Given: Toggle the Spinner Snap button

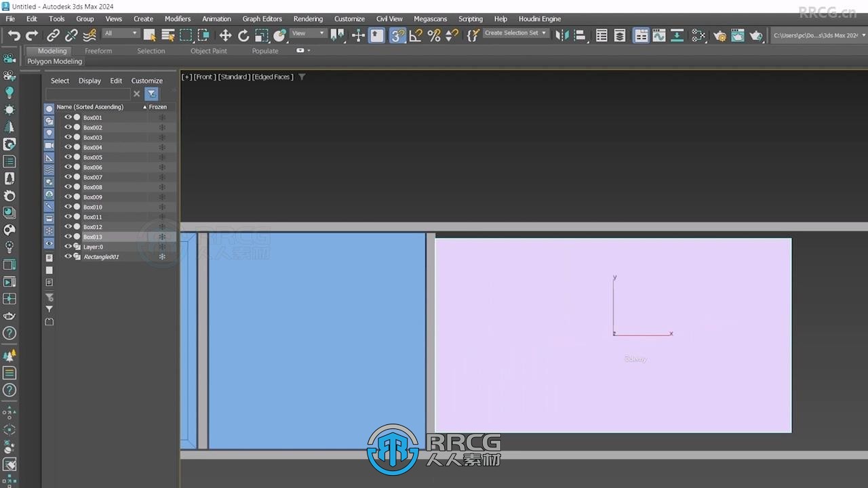Looking at the screenshot, I should point(452,35).
